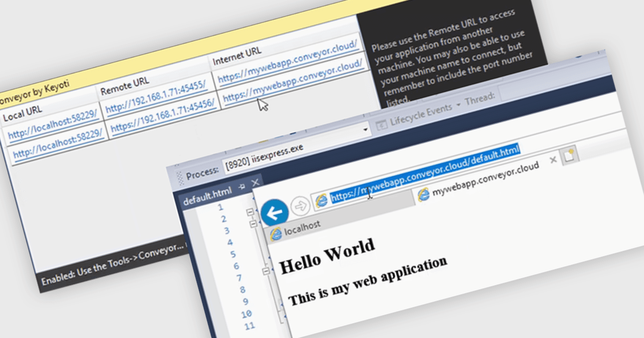Click the Local URL column header
The image size is (644, 338).
coord(23,115)
